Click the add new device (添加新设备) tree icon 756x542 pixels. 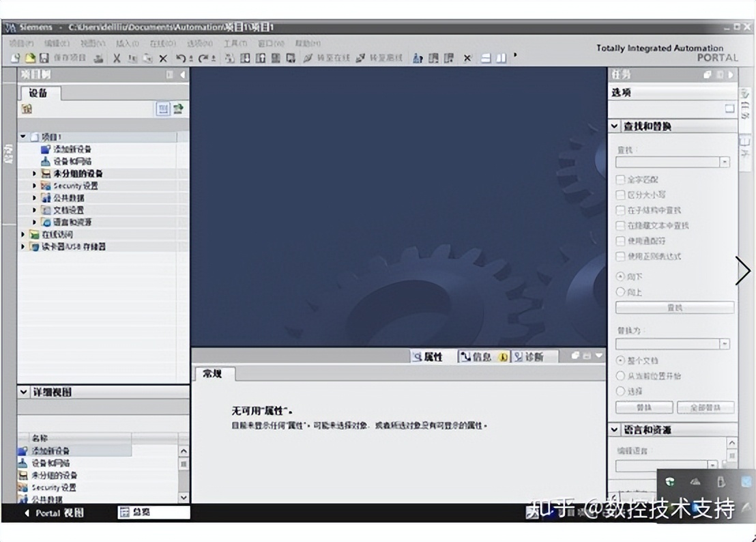45,149
